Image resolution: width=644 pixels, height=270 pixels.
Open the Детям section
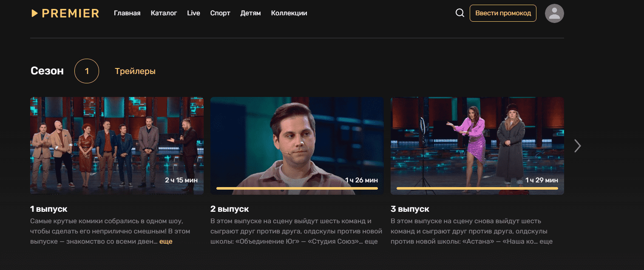250,13
